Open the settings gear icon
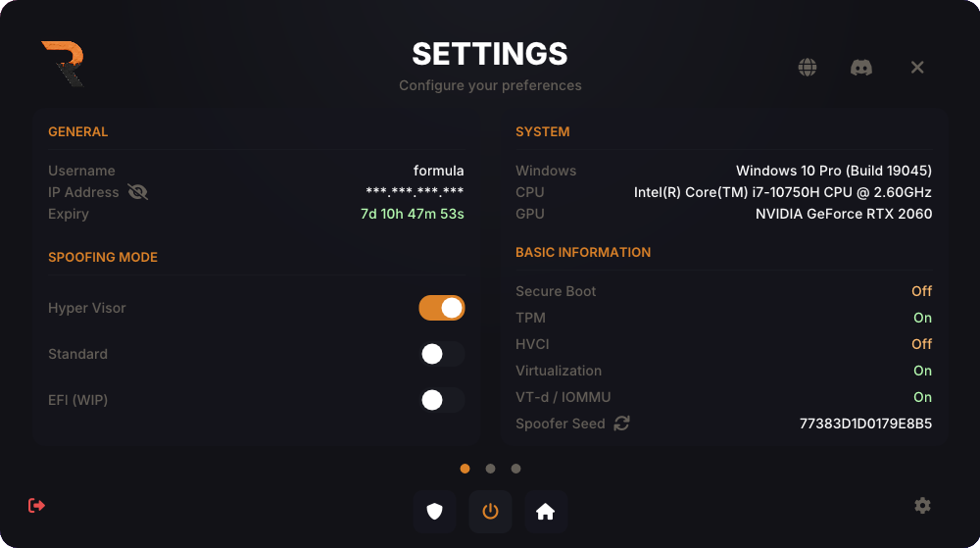Viewport: 980px width, 548px height. (x=922, y=506)
